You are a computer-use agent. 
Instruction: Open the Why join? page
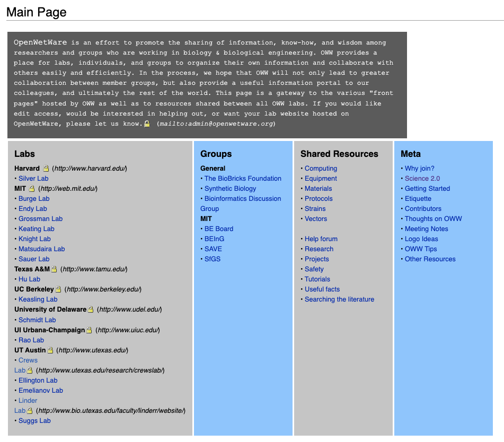click(419, 169)
